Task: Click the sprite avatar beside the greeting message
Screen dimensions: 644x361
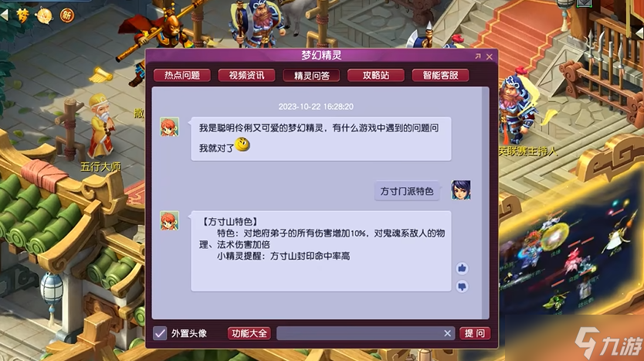Action: point(169,127)
